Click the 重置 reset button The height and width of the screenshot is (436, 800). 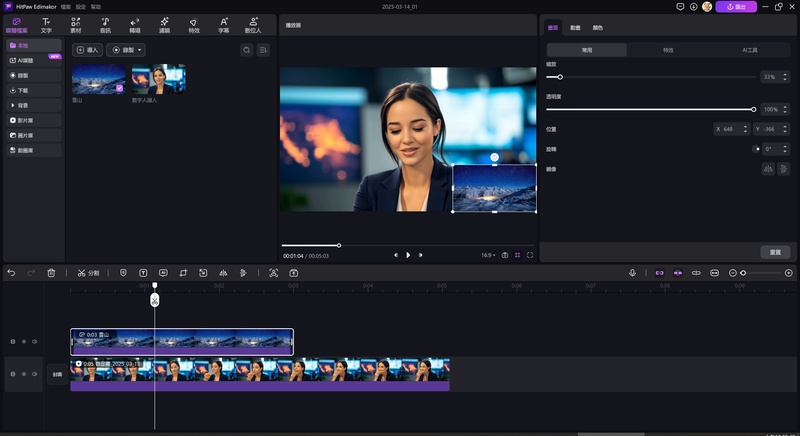click(x=775, y=251)
